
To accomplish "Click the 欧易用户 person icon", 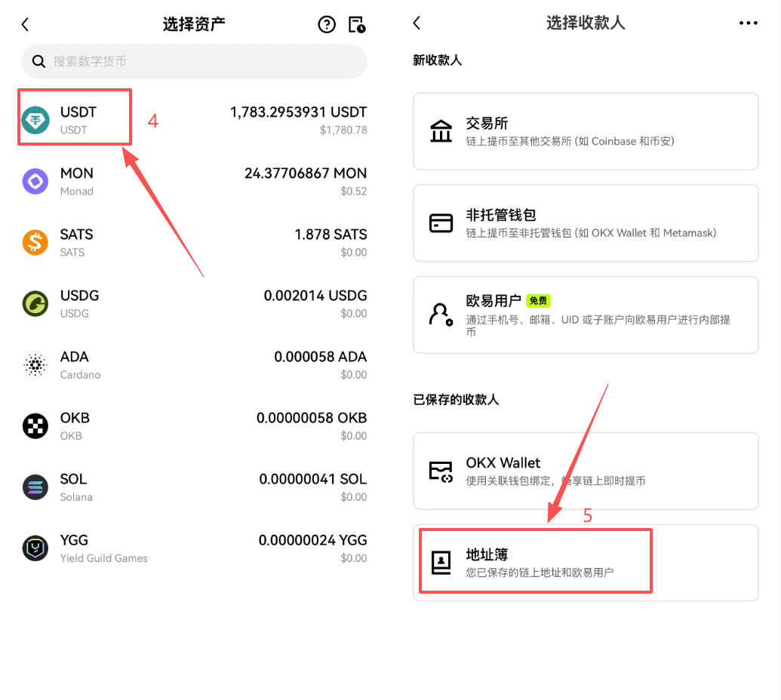I will pos(441,315).
